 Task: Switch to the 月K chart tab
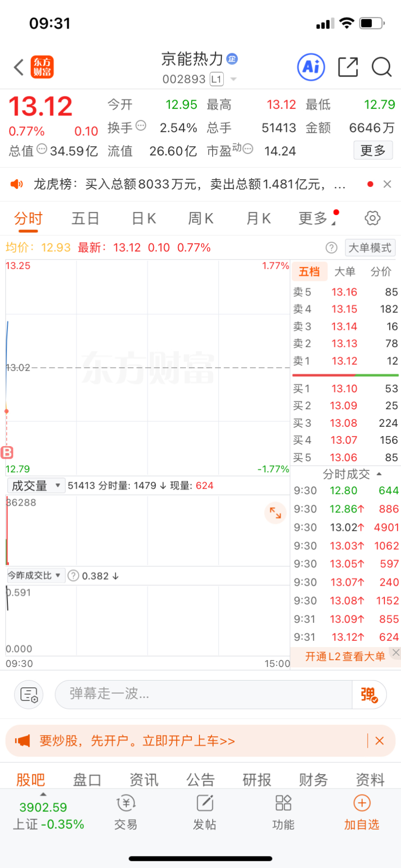[259, 218]
